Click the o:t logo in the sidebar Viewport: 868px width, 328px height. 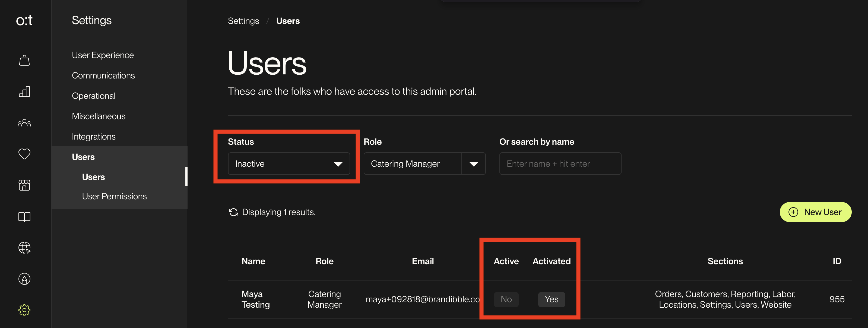(24, 21)
